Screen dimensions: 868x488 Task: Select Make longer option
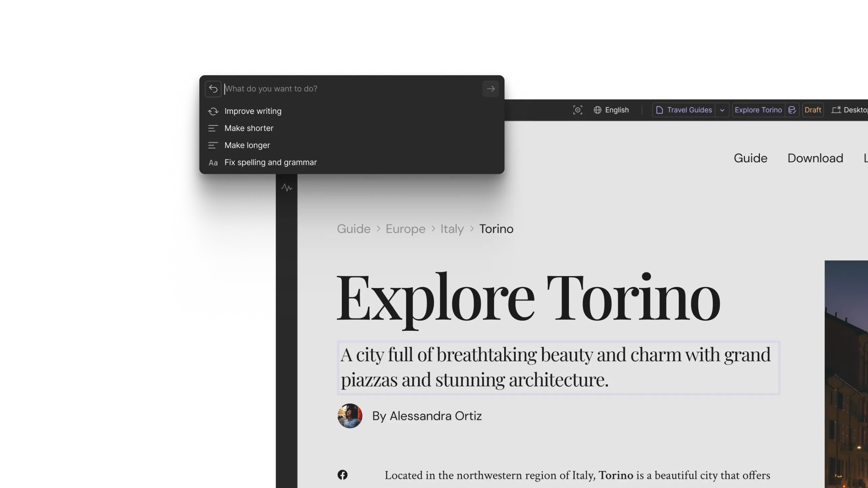click(x=247, y=145)
